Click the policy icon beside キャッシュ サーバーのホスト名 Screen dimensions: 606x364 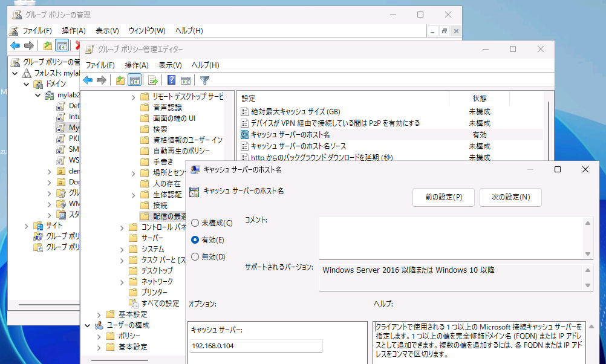coord(195,192)
